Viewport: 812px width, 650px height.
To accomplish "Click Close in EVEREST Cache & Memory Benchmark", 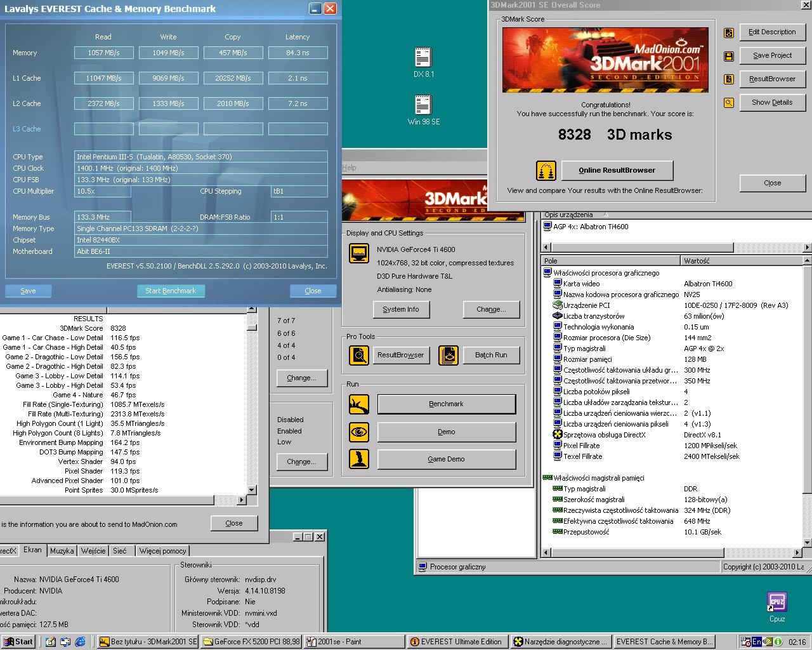I will (313, 291).
